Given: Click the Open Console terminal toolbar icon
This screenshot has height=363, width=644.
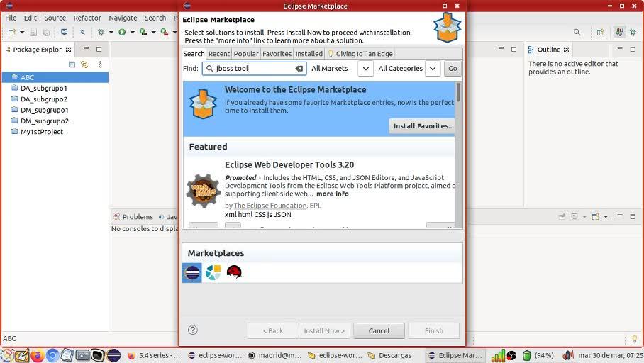Looking at the screenshot, I should [x=64, y=32].
